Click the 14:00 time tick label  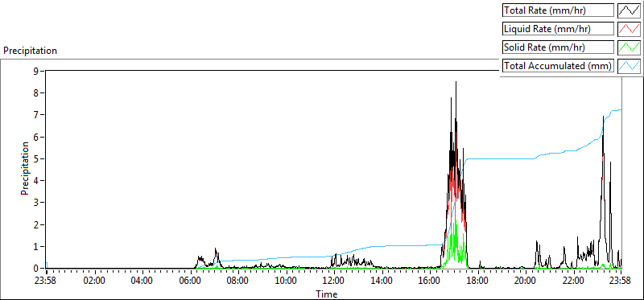pos(382,282)
